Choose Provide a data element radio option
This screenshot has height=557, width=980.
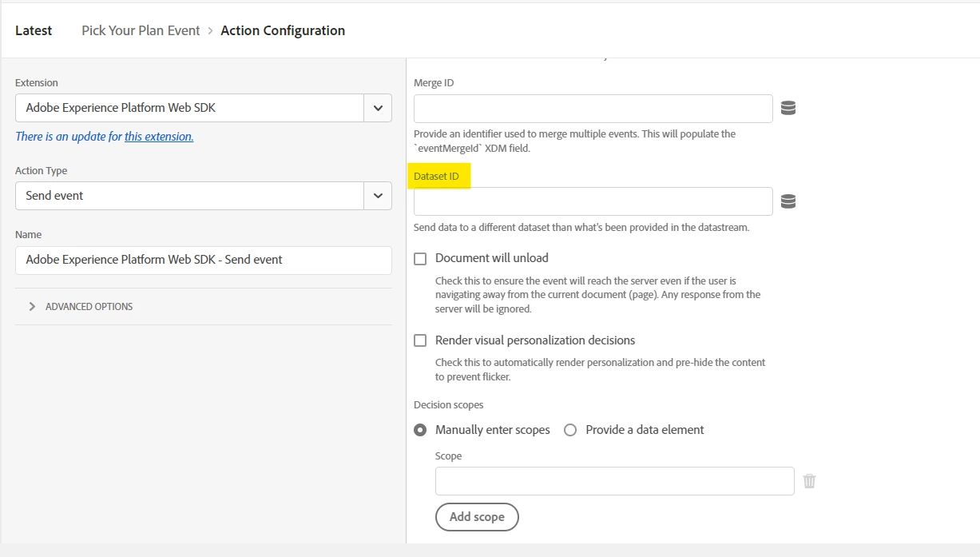(570, 430)
